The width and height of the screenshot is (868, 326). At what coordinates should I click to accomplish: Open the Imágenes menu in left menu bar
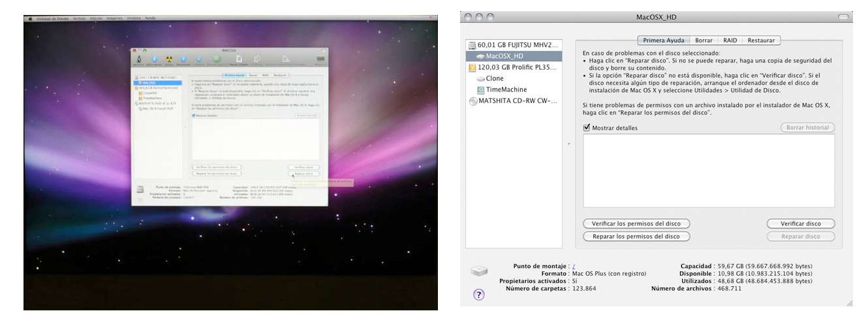114,19
